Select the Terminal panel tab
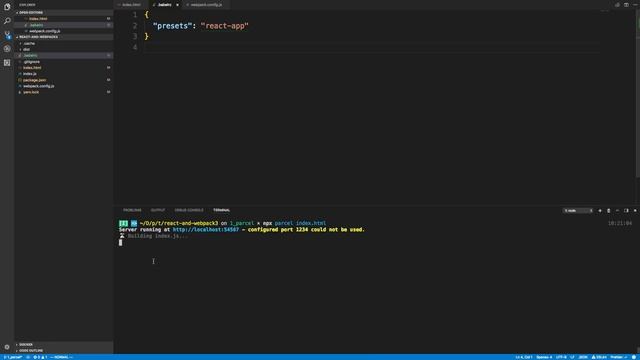 tap(221, 210)
